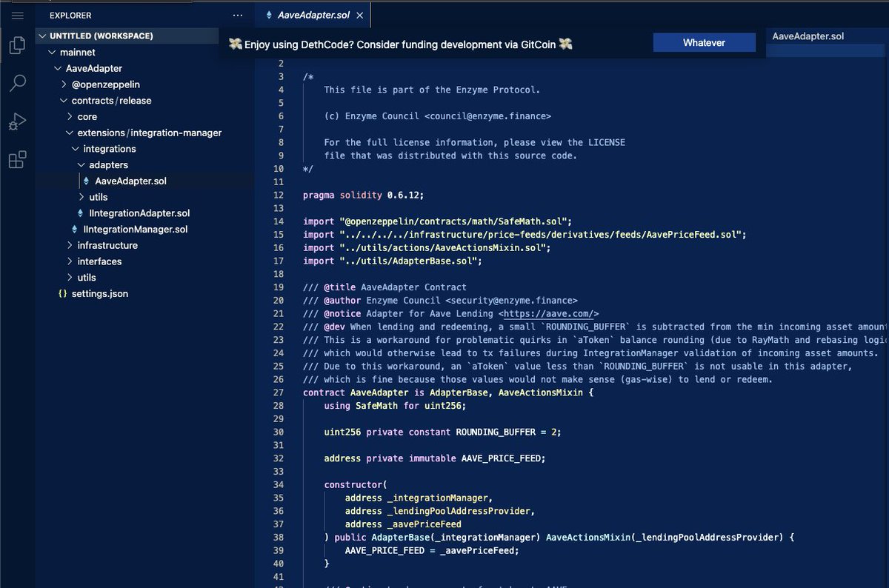The image size is (889, 588).
Task: Click the council@enzyme.finance text in header
Action: click(x=487, y=116)
